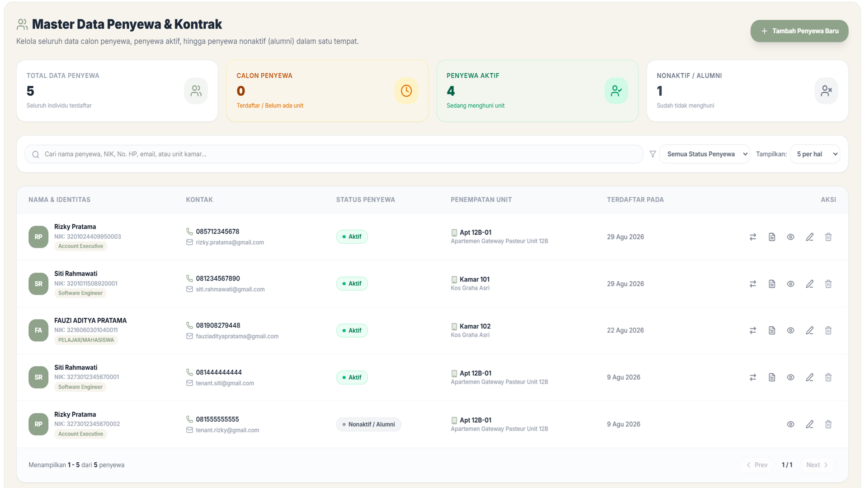The height and width of the screenshot is (488, 868).
Task: Click transfer-unit icon for NIK 3201024409950003
Action: [753, 237]
